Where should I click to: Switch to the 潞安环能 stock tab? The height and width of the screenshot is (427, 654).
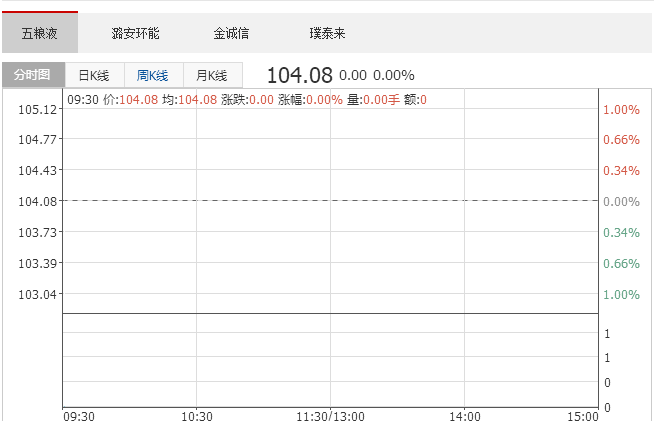135,33
